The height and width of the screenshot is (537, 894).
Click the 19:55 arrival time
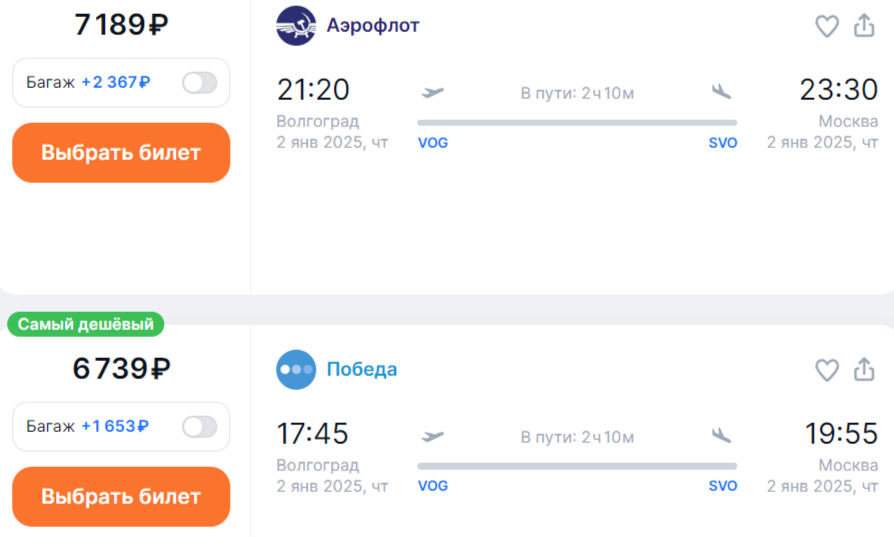[x=841, y=433]
